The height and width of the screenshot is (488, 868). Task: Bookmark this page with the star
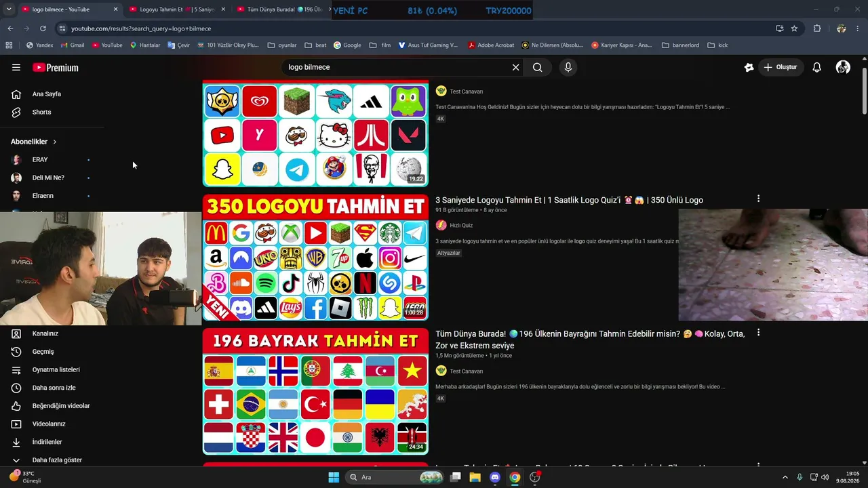[x=794, y=28]
